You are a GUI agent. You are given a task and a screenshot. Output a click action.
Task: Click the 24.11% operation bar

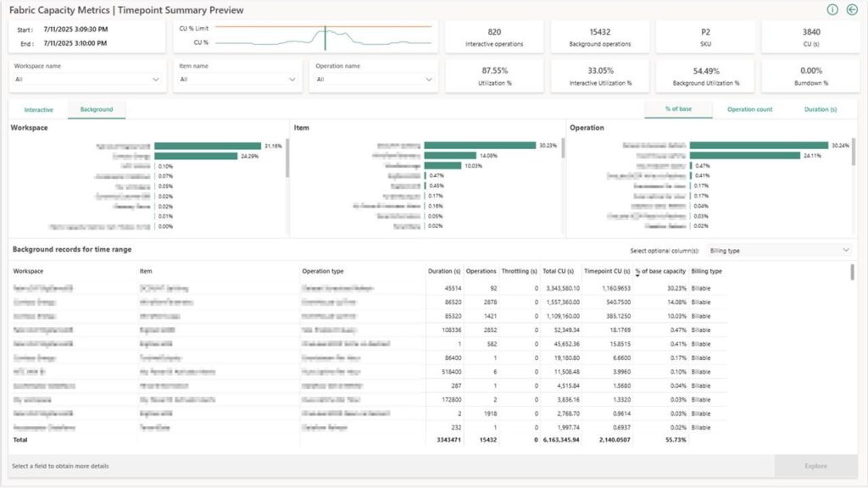point(745,156)
